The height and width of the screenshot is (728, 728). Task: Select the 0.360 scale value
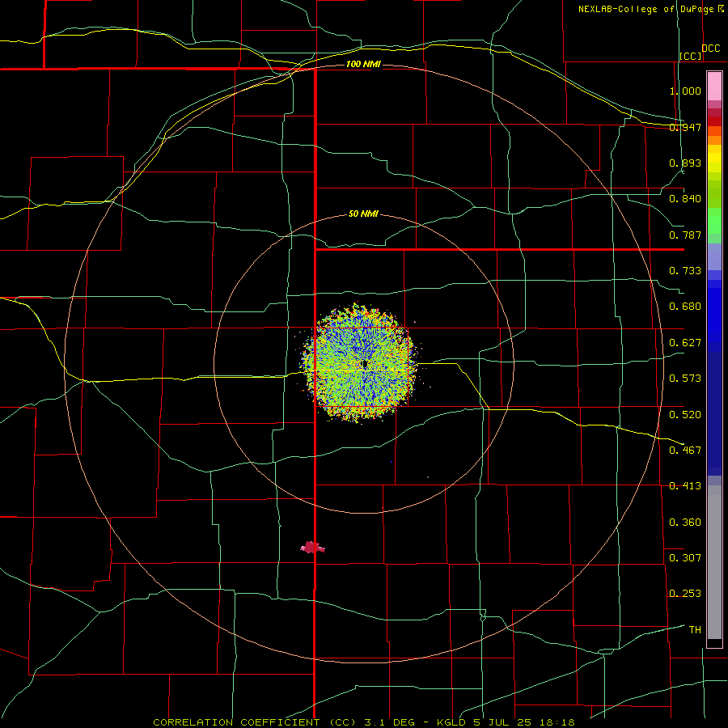pyautogui.click(x=685, y=523)
